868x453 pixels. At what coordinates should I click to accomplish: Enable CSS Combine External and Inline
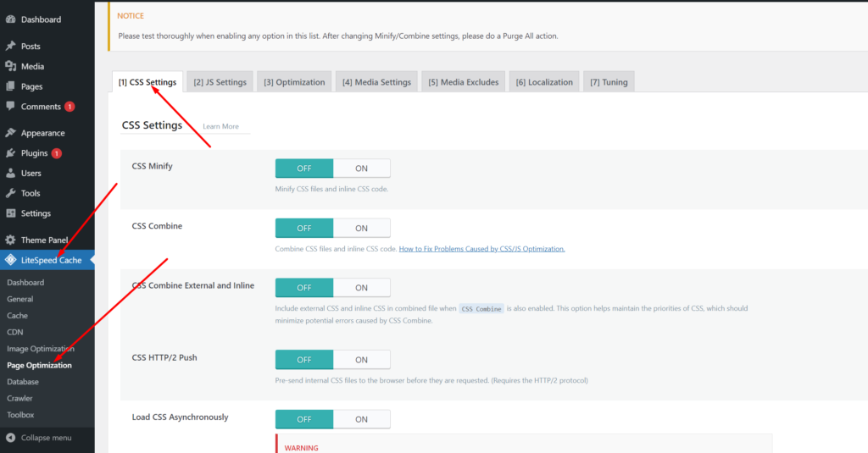click(361, 288)
